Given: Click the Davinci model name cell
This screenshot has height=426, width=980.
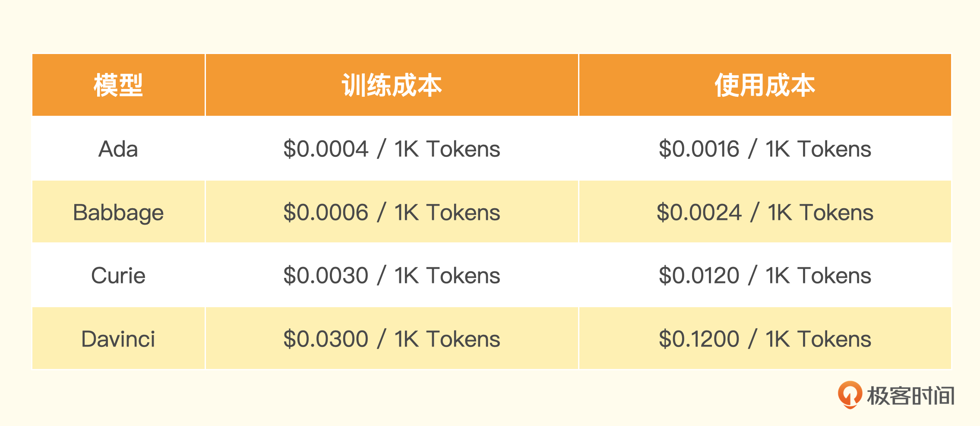Looking at the screenshot, I should (x=118, y=339).
